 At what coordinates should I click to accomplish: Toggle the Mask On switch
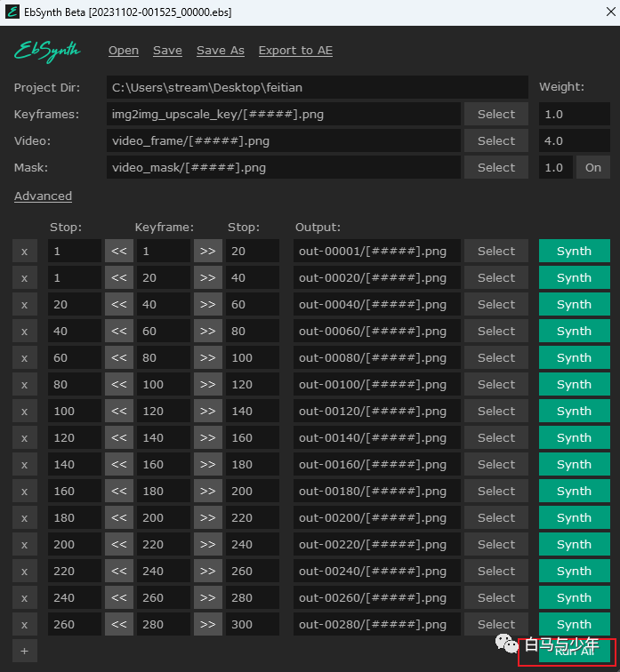(x=593, y=168)
